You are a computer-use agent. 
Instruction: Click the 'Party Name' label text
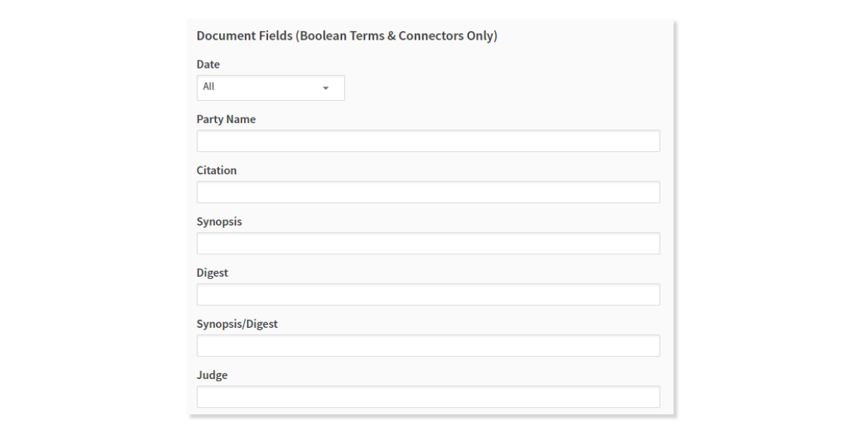click(226, 120)
